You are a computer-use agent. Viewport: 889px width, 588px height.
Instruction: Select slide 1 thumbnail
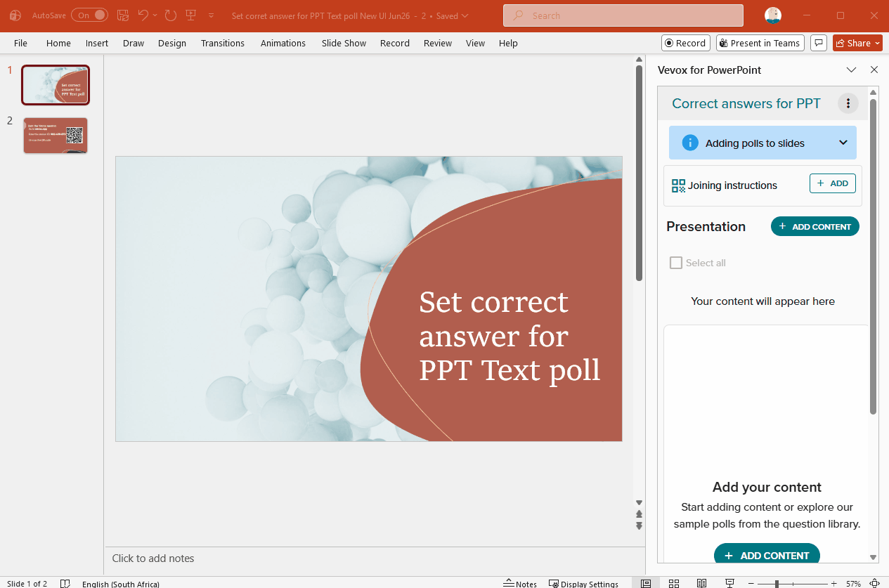coord(56,84)
